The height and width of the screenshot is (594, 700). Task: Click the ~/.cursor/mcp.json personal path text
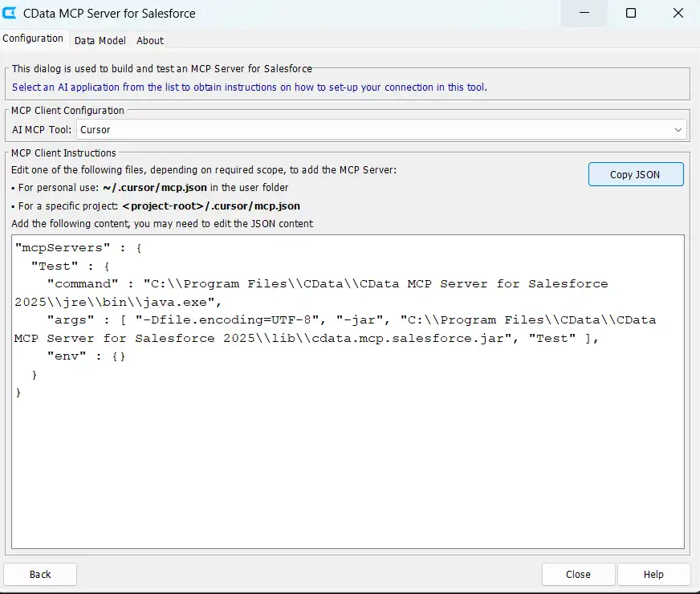[154, 188]
